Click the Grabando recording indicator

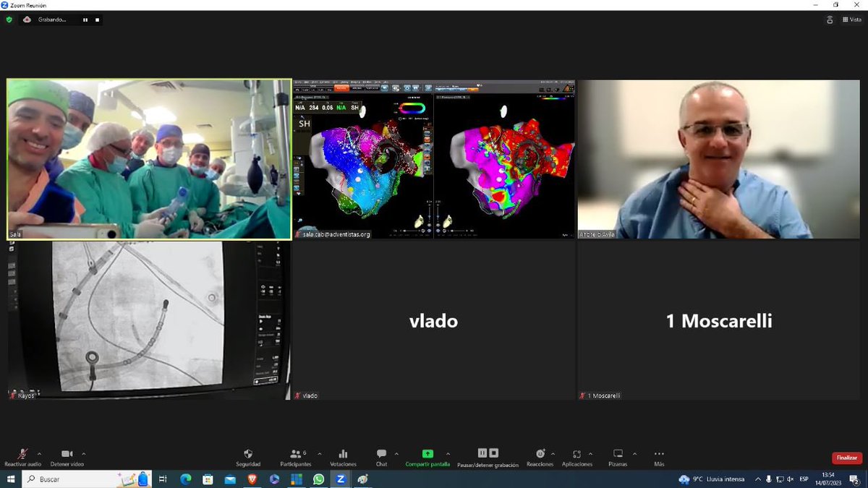[45, 20]
